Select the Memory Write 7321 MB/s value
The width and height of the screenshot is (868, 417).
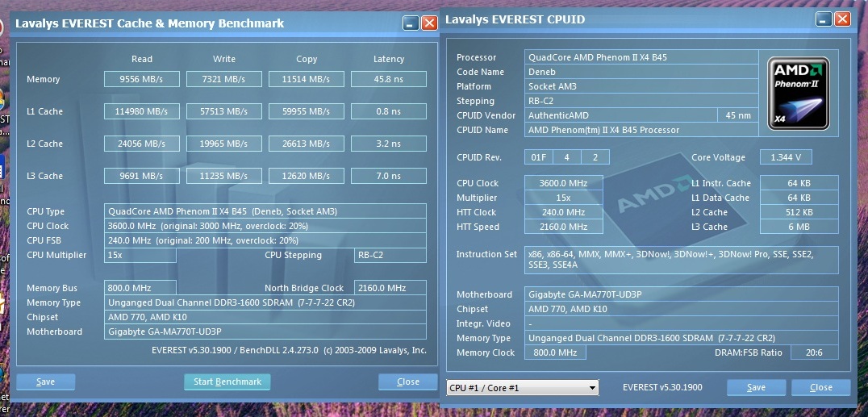pyautogui.click(x=224, y=78)
